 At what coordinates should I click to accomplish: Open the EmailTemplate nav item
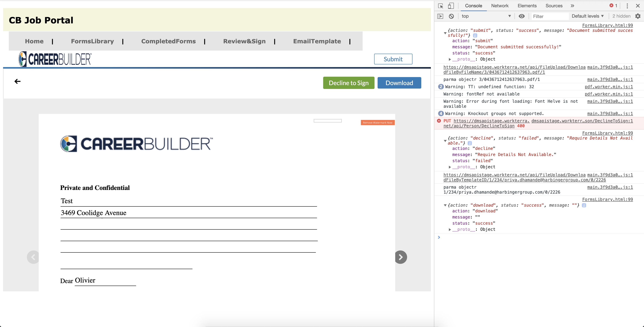coord(317,41)
